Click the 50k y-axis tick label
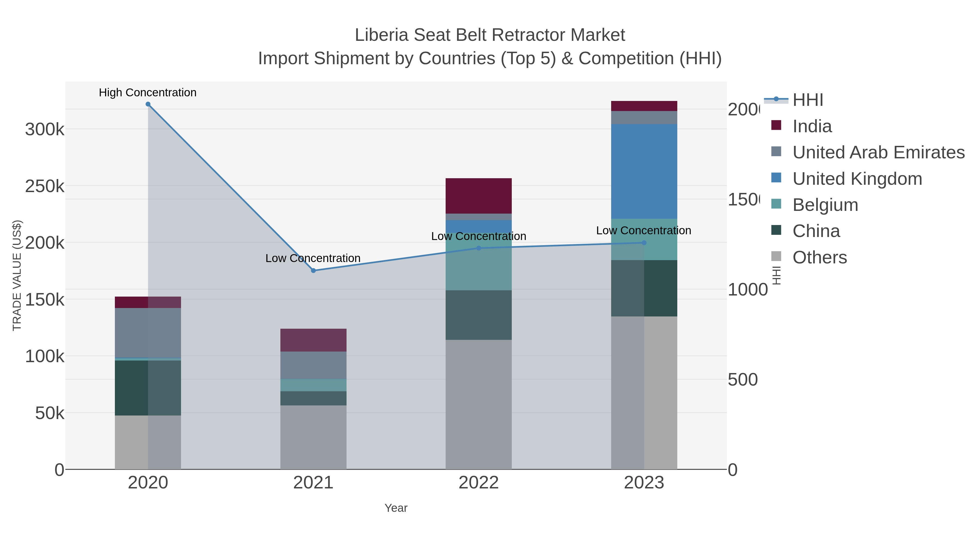 point(50,413)
